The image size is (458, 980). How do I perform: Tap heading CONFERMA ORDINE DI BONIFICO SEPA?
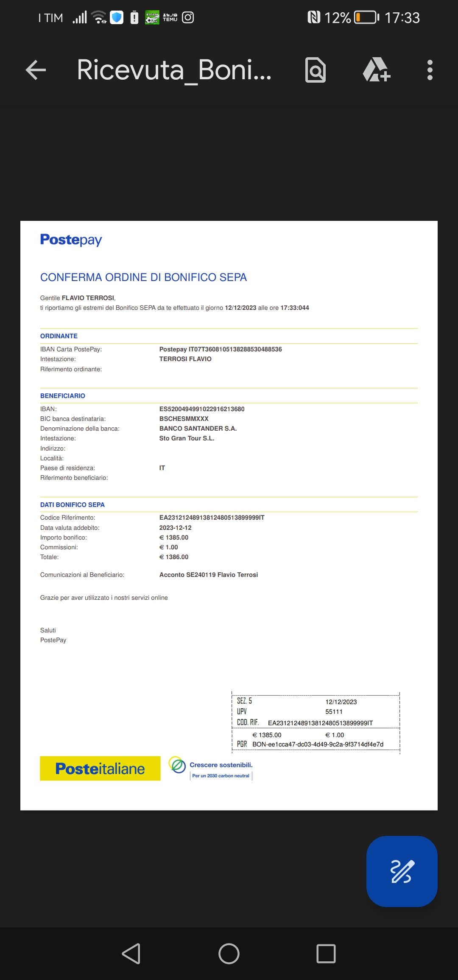click(143, 277)
